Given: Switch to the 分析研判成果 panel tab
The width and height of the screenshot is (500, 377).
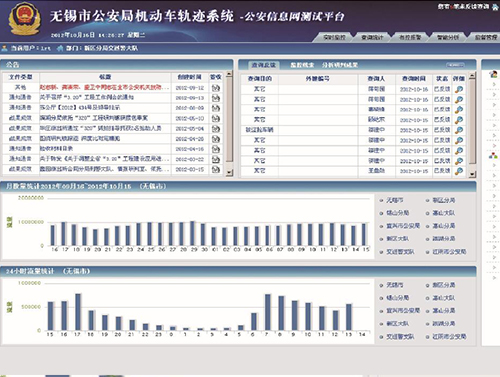Looking at the screenshot, I should 340,65.
